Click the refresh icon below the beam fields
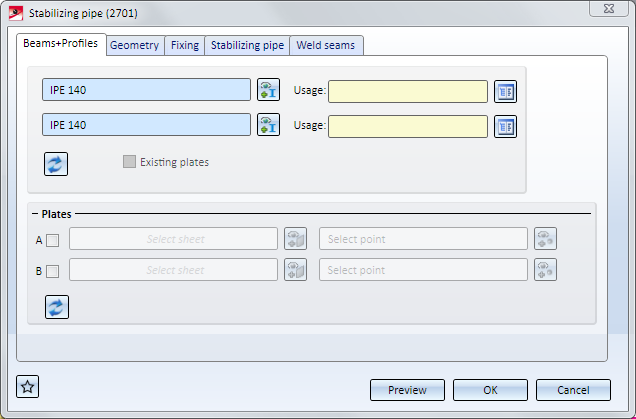This screenshot has width=636, height=419. tap(56, 164)
